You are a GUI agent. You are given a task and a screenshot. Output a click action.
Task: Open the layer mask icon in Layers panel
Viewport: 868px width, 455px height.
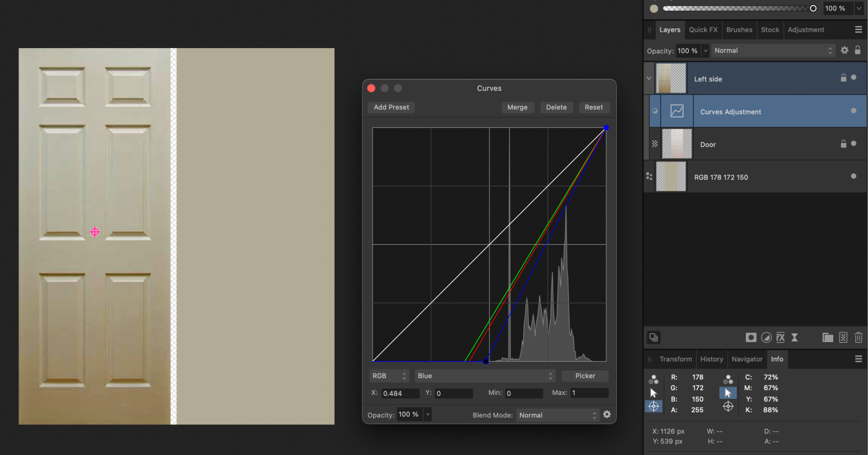(x=751, y=337)
